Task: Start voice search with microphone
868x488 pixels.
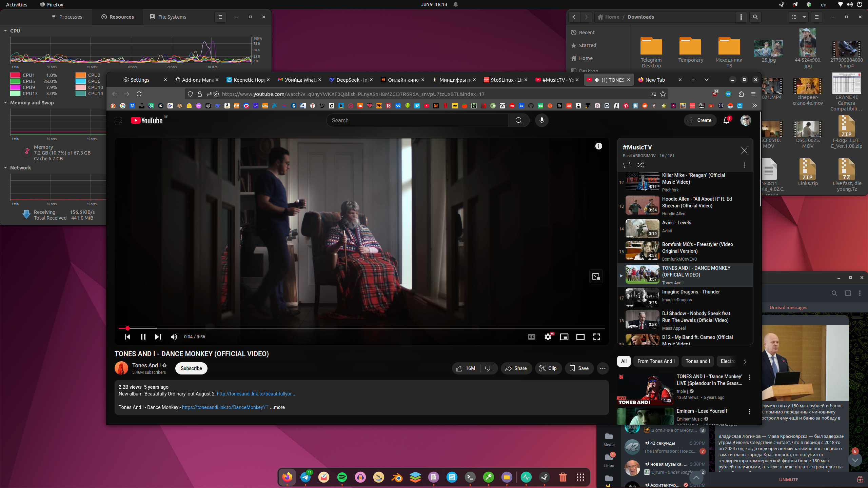Action: 542,120
